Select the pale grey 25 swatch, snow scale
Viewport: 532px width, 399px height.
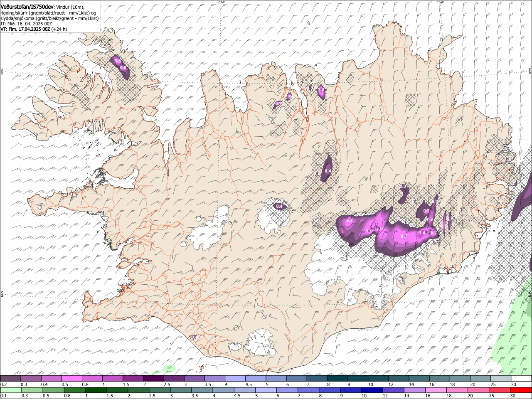(x=500, y=378)
